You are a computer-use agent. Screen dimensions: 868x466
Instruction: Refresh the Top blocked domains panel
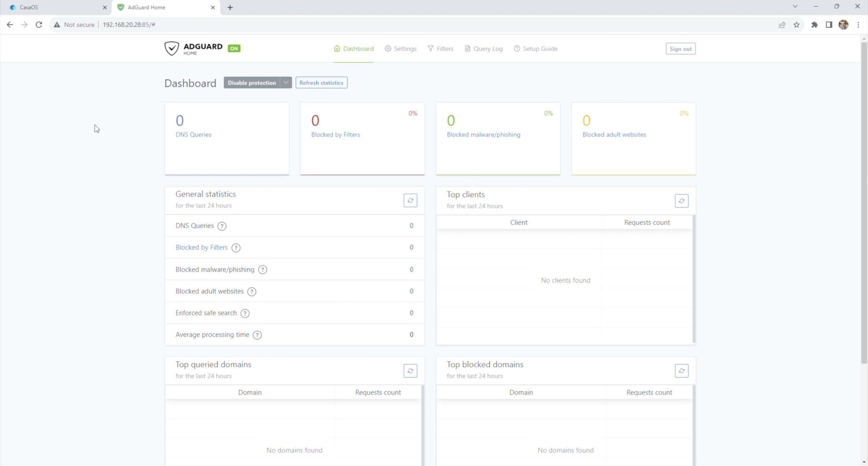(x=681, y=371)
